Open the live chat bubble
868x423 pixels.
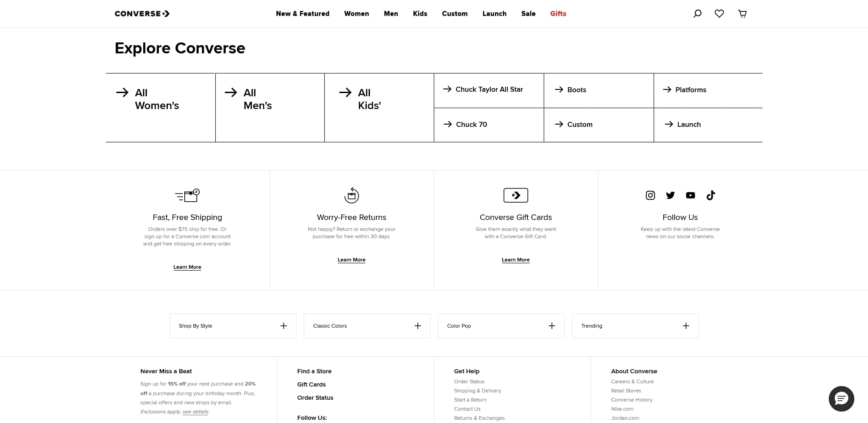pyautogui.click(x=842, y=399)
